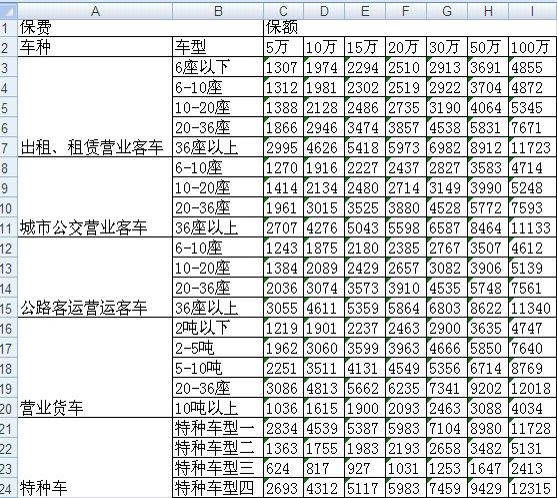Click cell with value 1036
This screenshot has height=498, width=557.
pos(283,408)
